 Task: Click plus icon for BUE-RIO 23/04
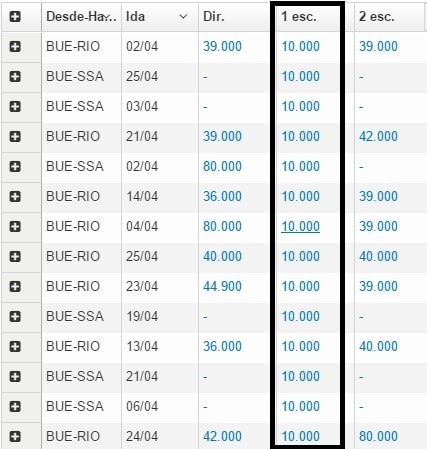pyautogui.click(x=15, y=286)
